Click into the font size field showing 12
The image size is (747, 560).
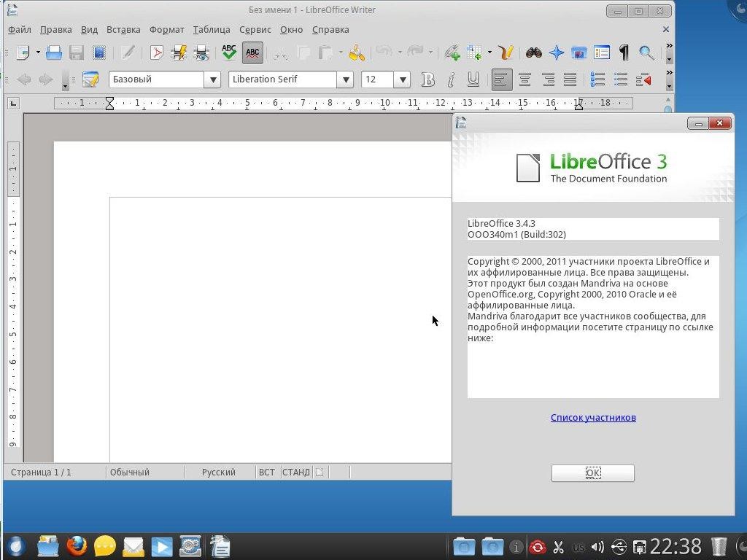(378, 79)
